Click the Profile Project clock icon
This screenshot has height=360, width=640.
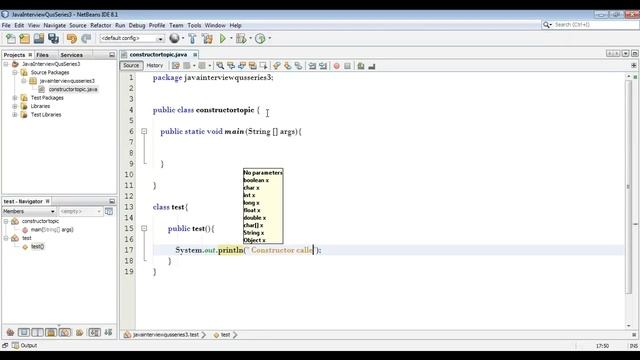[260, 39]
